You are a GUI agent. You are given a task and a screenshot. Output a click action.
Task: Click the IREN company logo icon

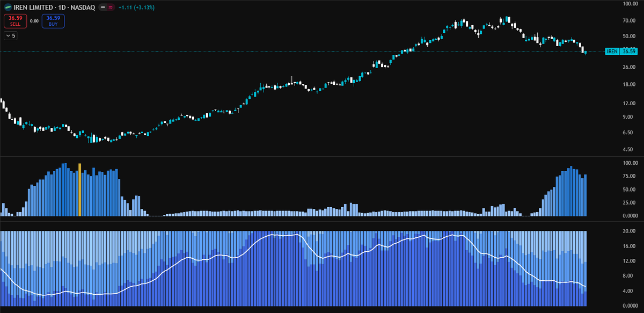click(8, 8)
